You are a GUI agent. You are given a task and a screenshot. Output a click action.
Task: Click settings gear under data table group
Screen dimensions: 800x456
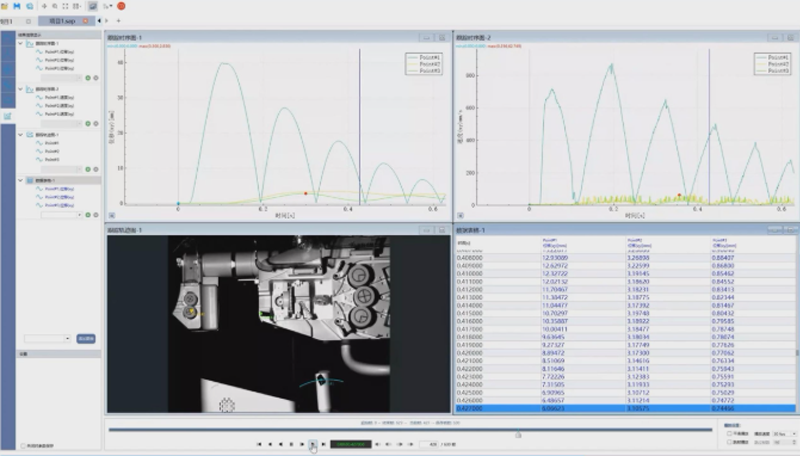tap(95, 215)
